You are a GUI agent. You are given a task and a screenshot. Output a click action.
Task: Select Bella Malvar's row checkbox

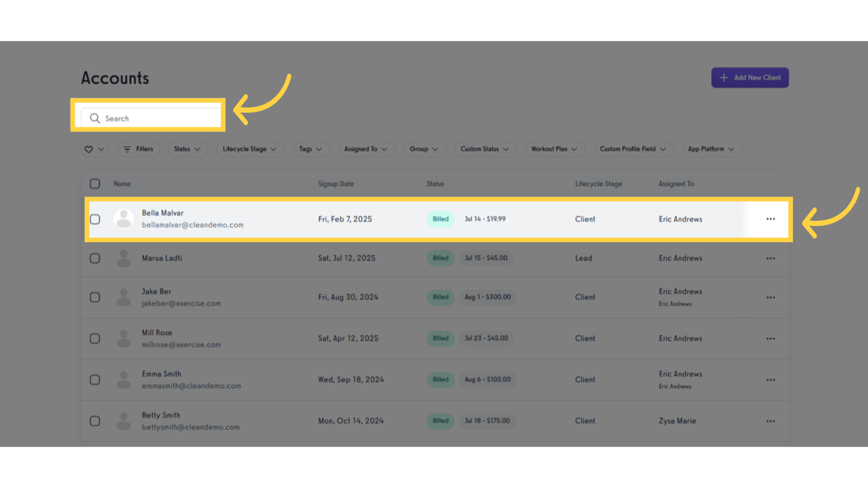point(95,219)
